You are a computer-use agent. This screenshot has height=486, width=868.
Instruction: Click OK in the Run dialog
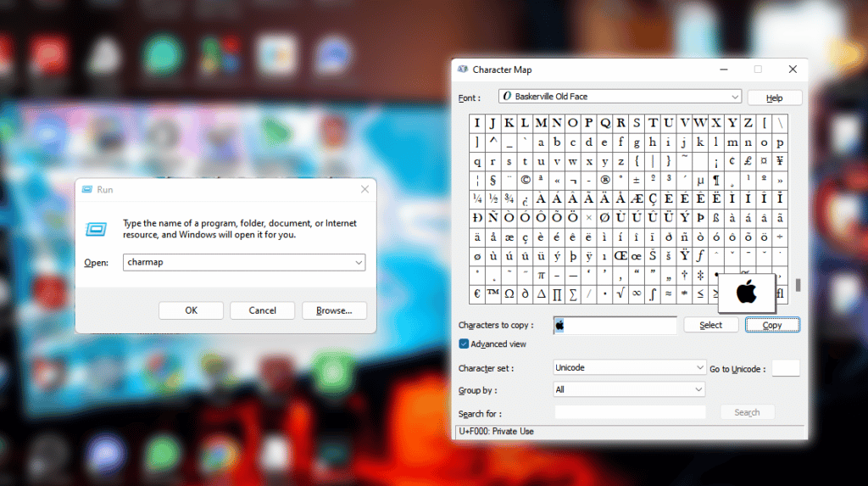[x=191, y=310]
